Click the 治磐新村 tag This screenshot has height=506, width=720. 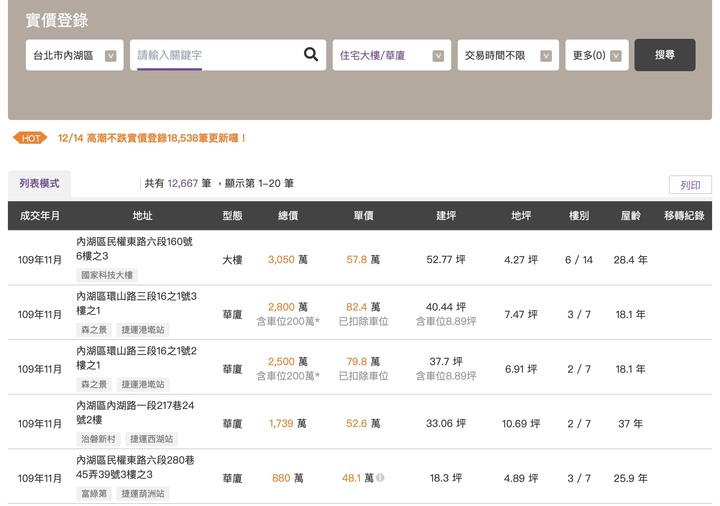[x=98, y=439]
